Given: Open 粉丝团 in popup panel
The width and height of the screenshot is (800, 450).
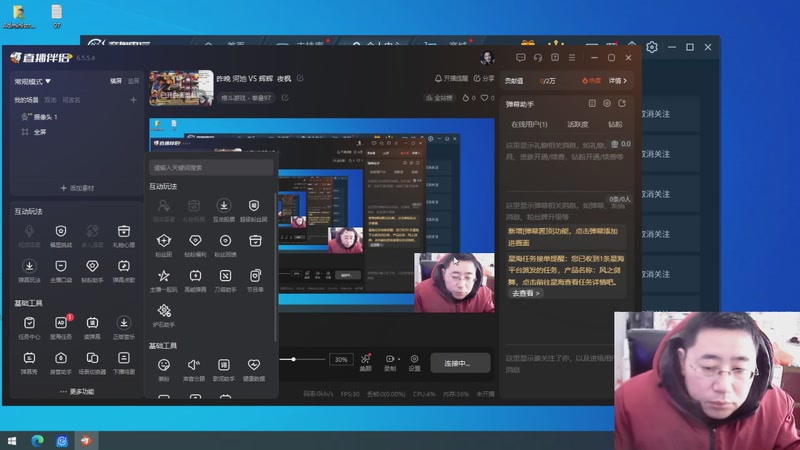Looking at the screenshot, I should click(164, 245).
